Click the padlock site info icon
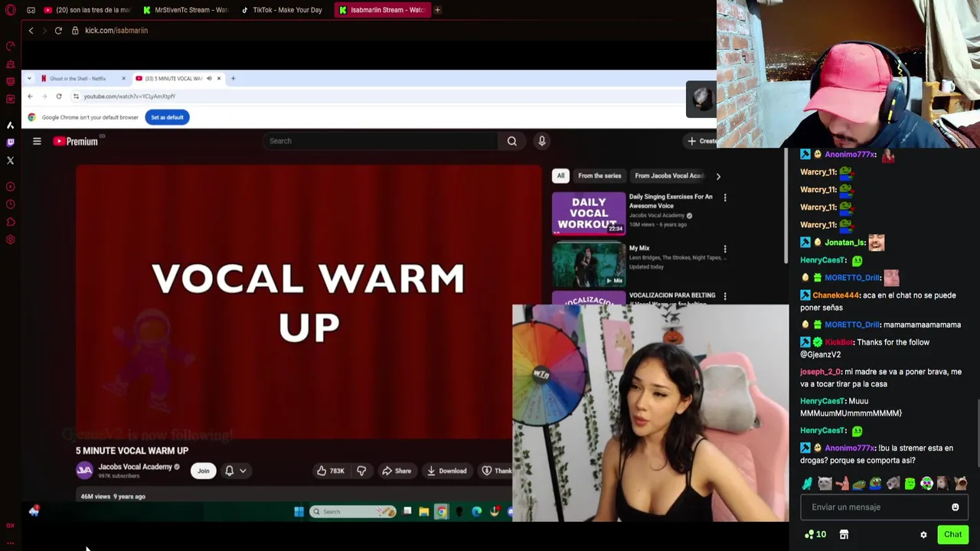The height and width of the screenshot is (551, 980). 75,31
